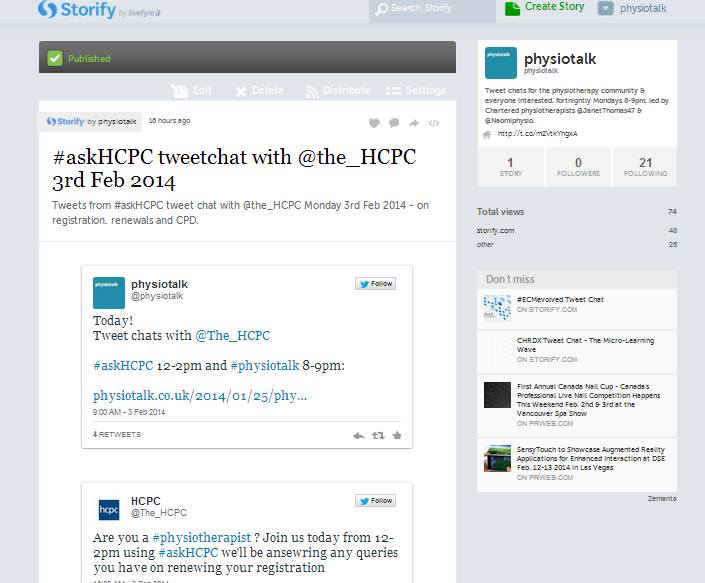Open the embed code icon for story

434,123
